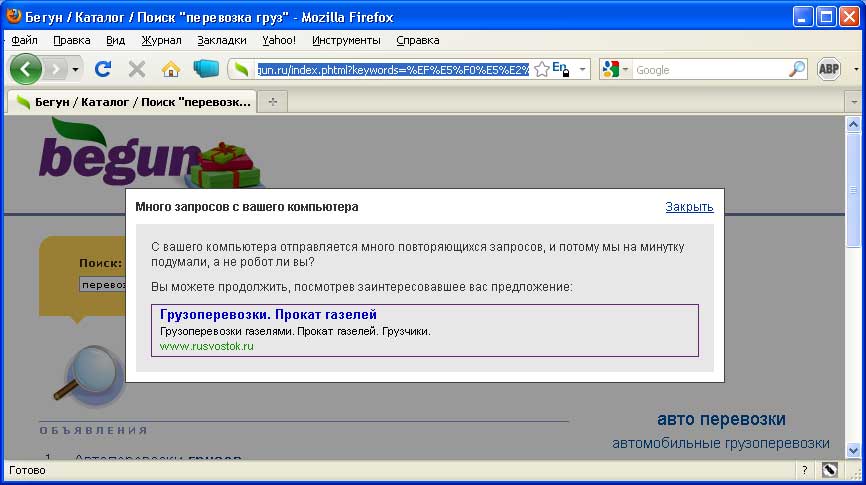Click the forward navigation arrow
866x485 pixels.
[x=55, y=70]
